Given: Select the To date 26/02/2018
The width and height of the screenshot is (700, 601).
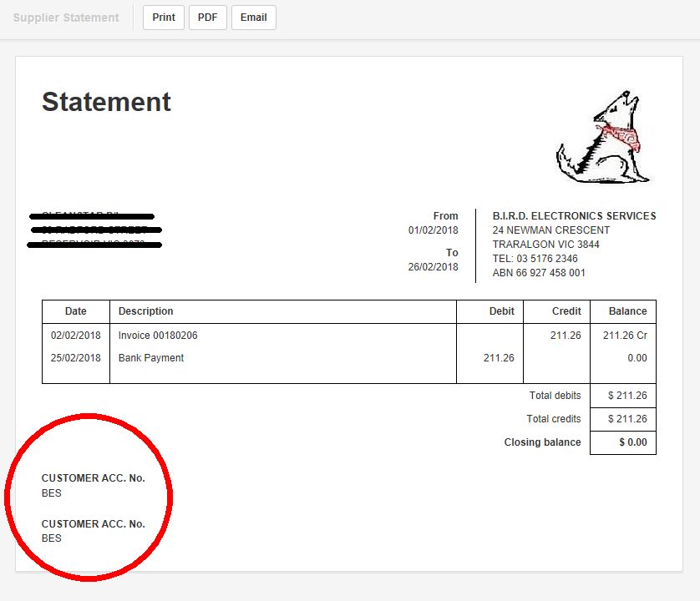Looking at the screenshot, I should coord(433,267).
